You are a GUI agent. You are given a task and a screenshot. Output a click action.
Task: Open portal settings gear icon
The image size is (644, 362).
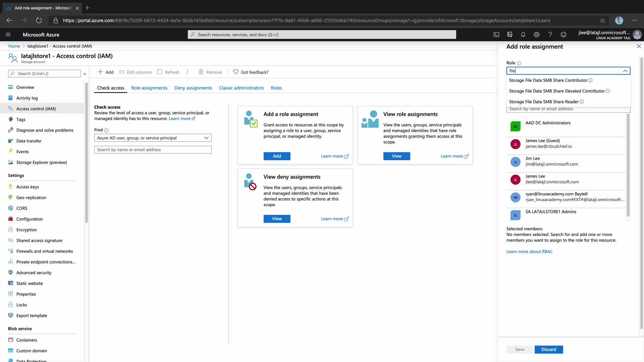tap(536, 35)
